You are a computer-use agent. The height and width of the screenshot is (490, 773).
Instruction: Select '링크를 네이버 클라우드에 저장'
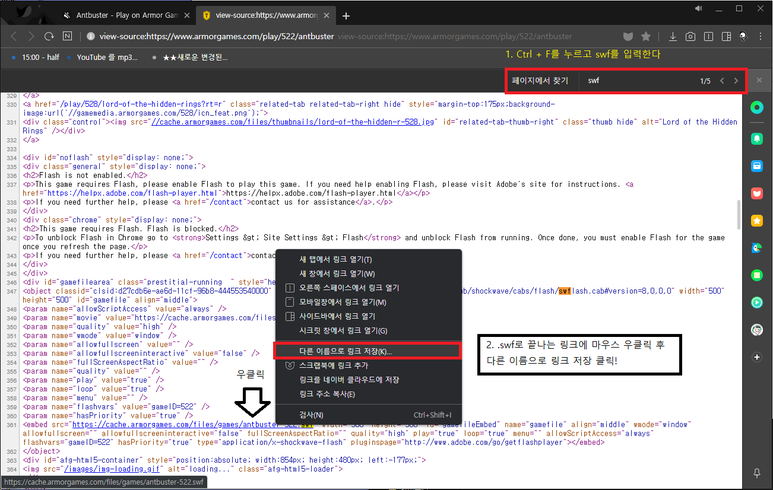(x=369, y=380)
